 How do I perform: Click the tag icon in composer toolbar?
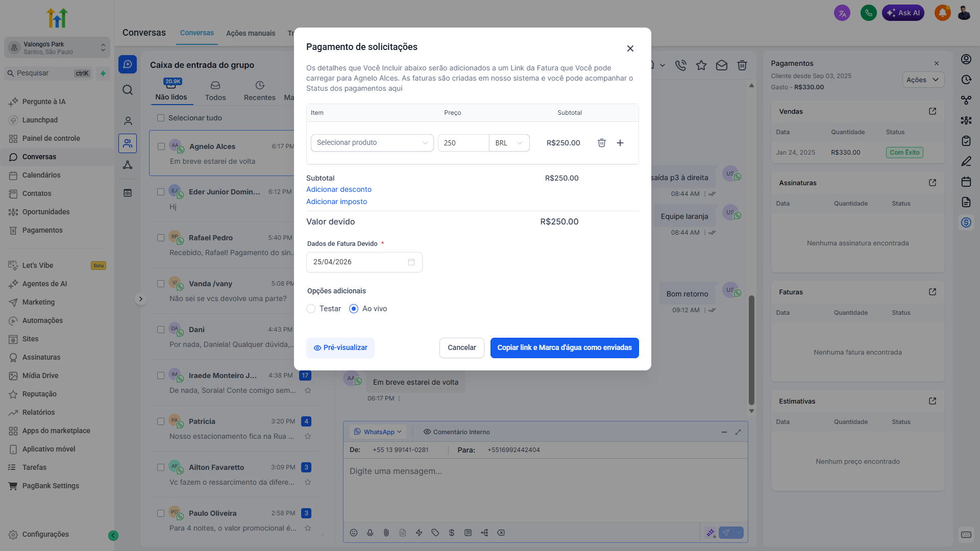click(x=435, y=533)
